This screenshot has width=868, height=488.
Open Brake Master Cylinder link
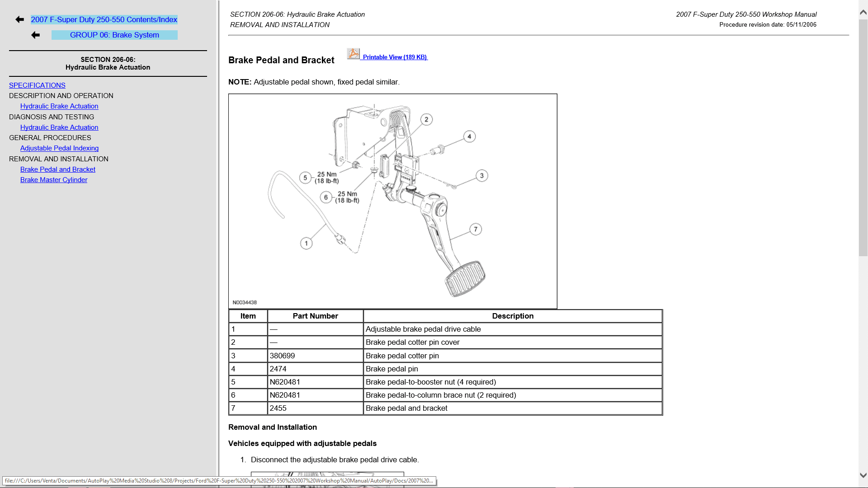point(54,180)
